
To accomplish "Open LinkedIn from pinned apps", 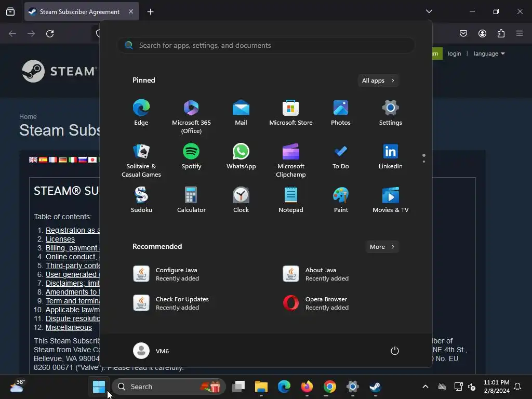I will pos(391,156).
